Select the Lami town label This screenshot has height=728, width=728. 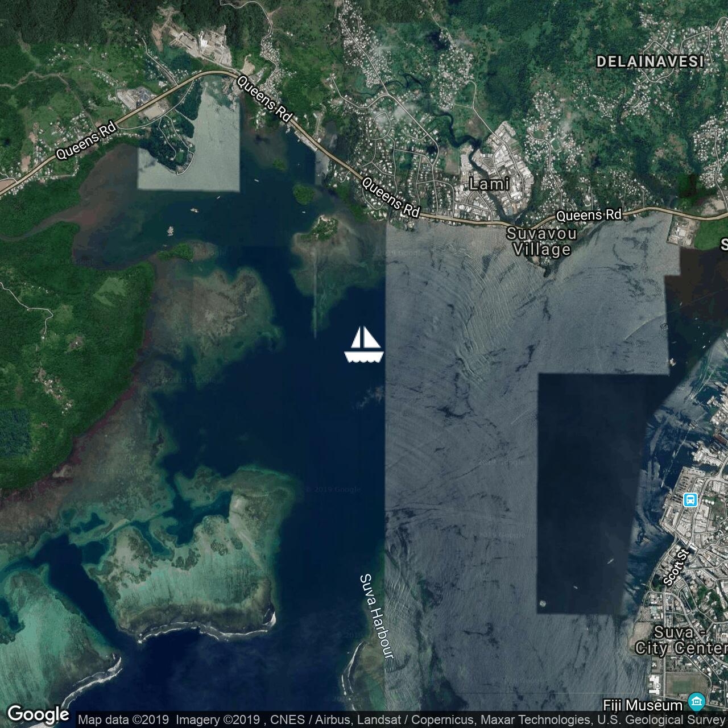tap(489, 184)
